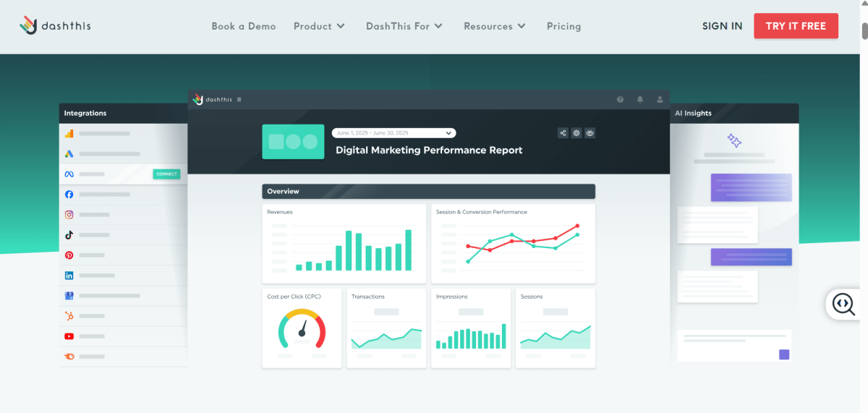The image size is (868, 413).
Task: Click the second purple AI chat bubble
Action: 751,257
